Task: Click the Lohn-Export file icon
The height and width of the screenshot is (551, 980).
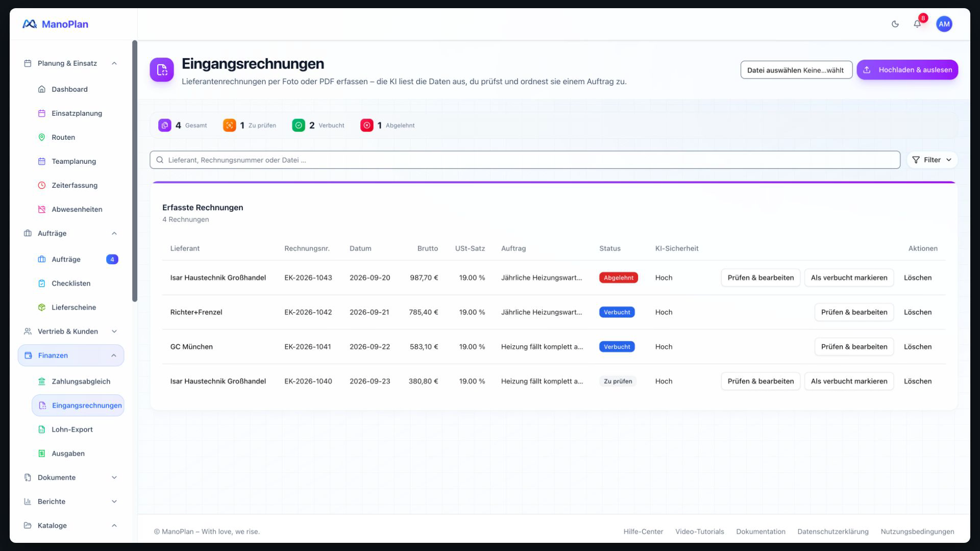Action: (x=42, y=430)
